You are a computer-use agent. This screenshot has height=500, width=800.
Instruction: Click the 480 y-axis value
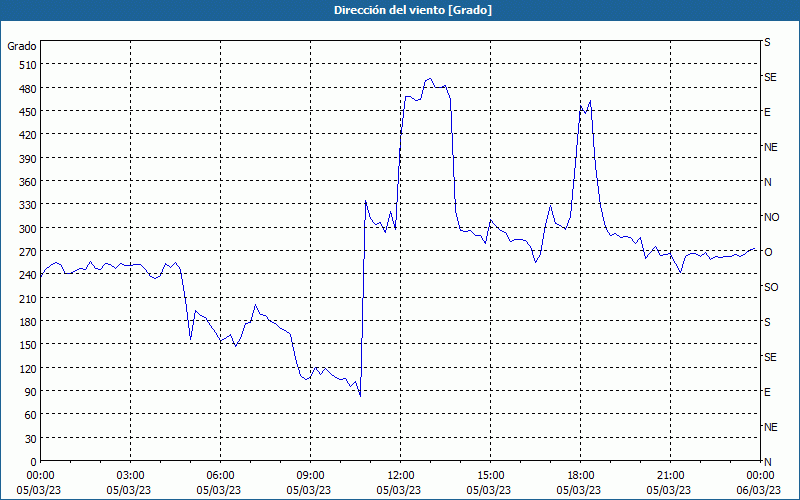[28, 89]
